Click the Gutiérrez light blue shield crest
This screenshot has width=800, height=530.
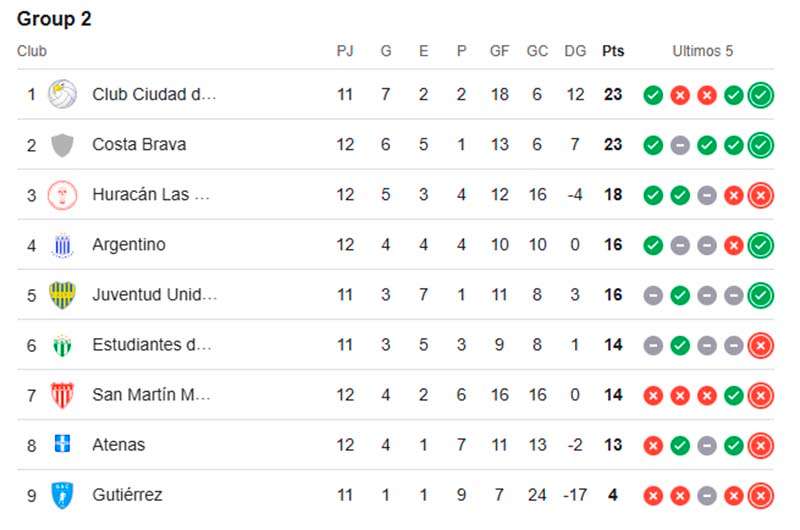tap(62, 495)
